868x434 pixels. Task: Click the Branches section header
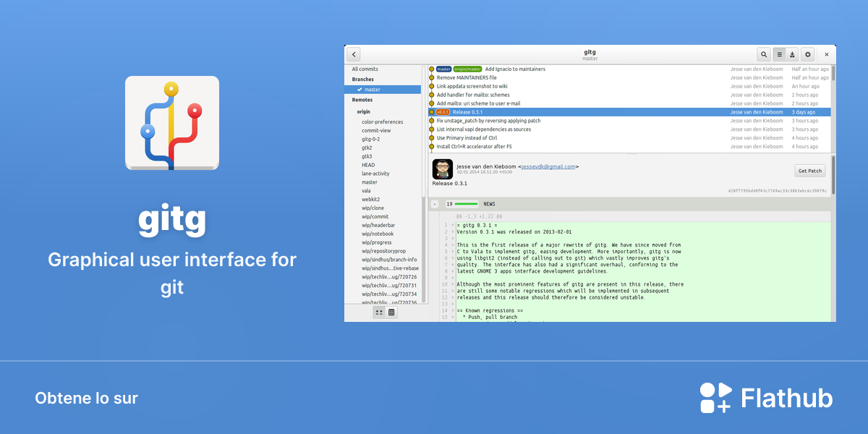pyautogui.click(x=363, y=80)
